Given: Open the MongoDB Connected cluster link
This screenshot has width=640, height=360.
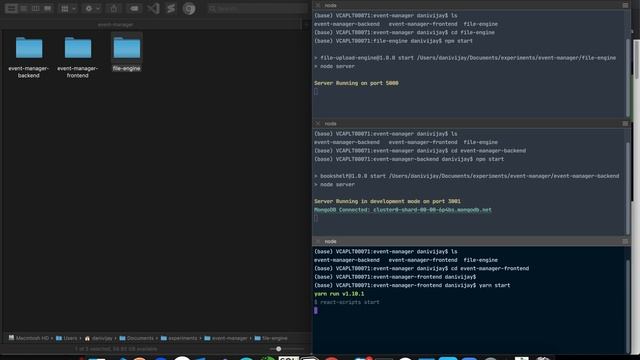Looking at the screenshot, I should tap(403, 210).
